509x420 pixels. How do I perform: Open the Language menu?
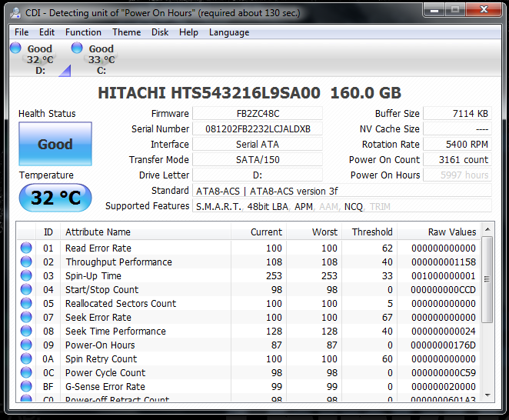(x=229, y=32)
